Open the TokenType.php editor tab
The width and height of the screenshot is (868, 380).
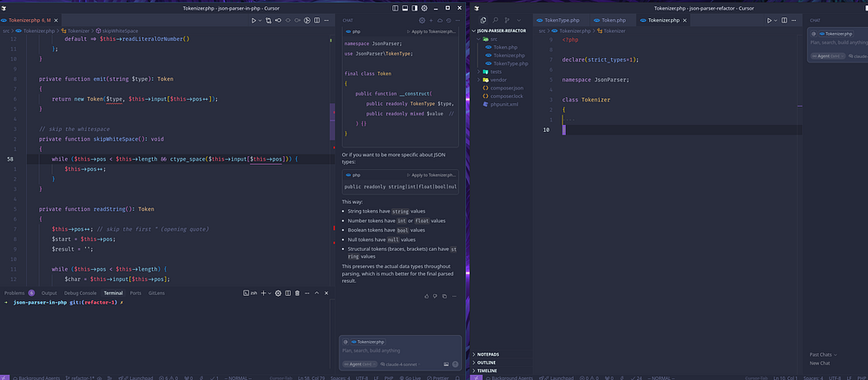(x=560, y=19)
